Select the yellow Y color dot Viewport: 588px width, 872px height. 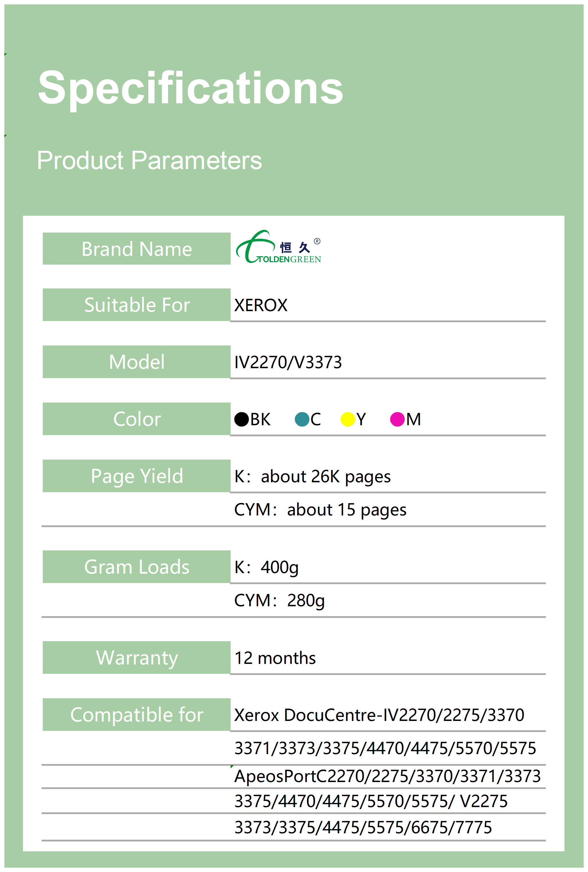348,419
